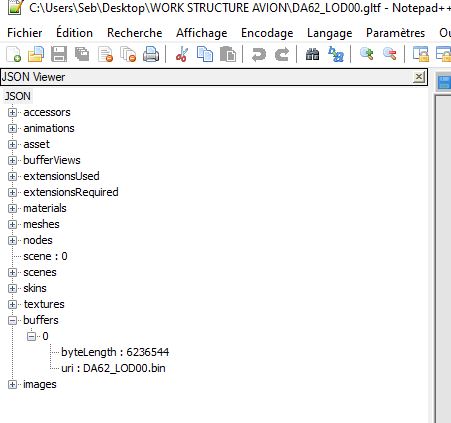The height and width of the screenshot is (423, 451).
Task: Expand the accessors tree node
Action: tap(12, 113)
